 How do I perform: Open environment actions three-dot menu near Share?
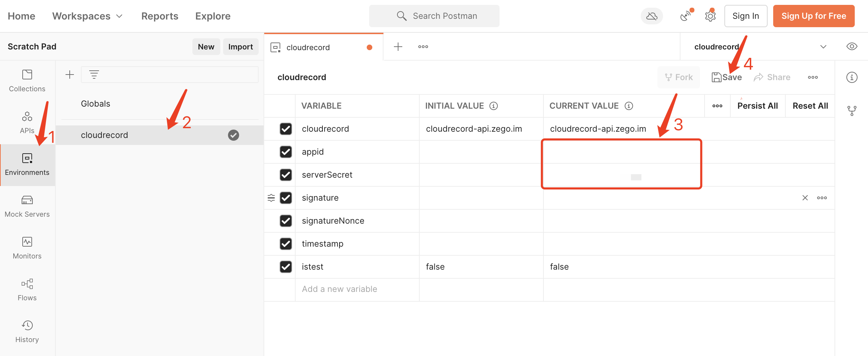pos(813,77)
